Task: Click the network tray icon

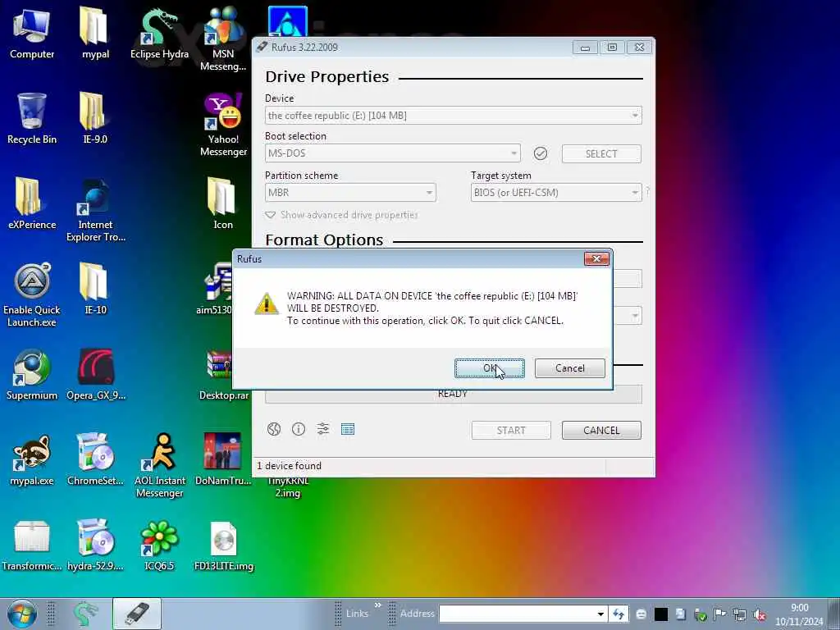Action: click(740, 615)
